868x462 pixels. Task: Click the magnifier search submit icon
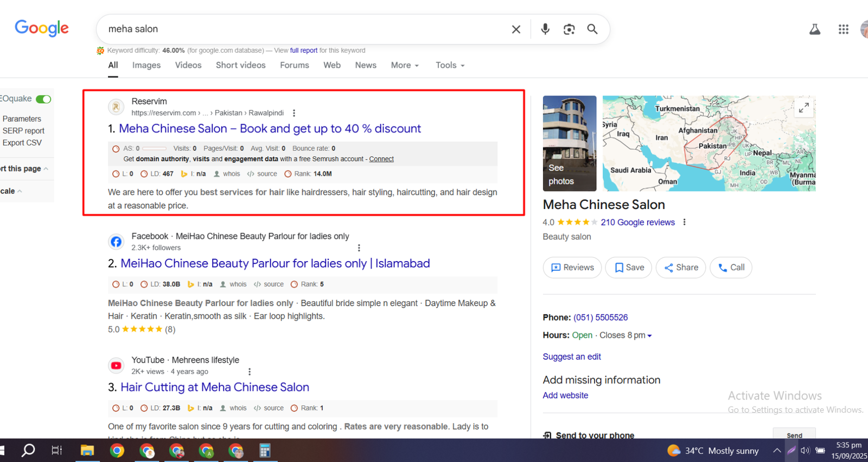[x=592, y=29]
